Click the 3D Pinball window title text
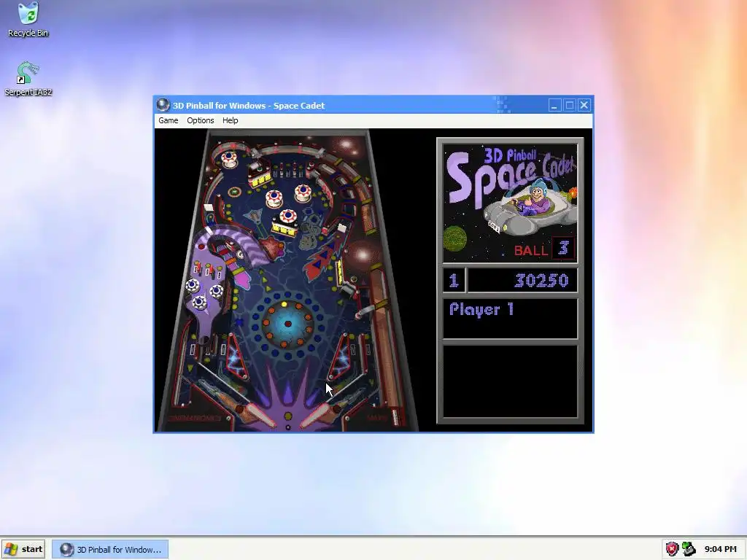Screen dimensions: 747x560 (249, 106)
